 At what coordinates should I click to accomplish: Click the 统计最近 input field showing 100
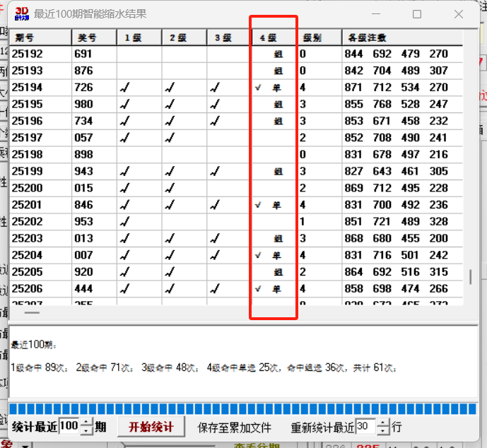point(69,427)
